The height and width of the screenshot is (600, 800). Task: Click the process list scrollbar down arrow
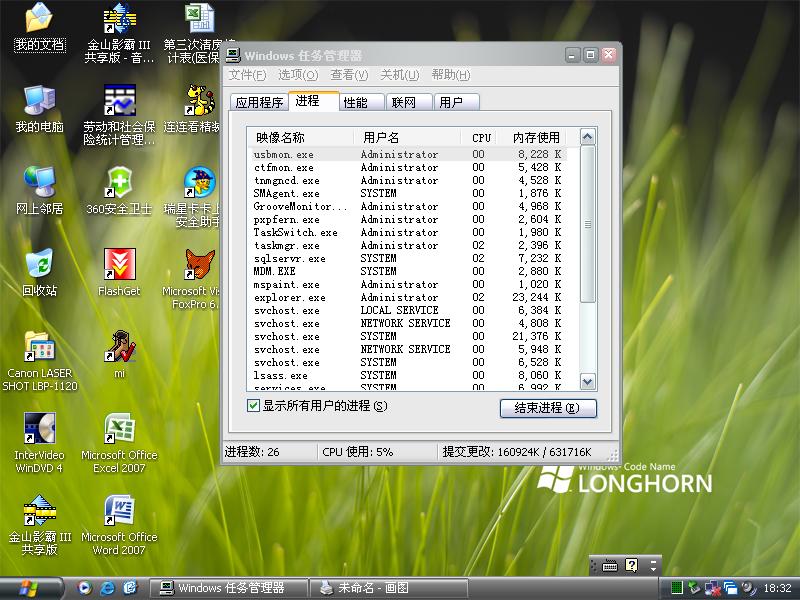click(x=587, y=381)
